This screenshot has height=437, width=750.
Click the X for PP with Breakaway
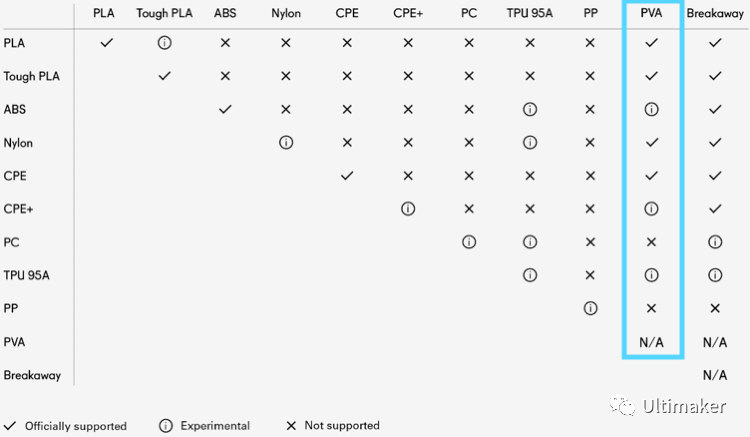pyautogui.click(x=715, y=308)
